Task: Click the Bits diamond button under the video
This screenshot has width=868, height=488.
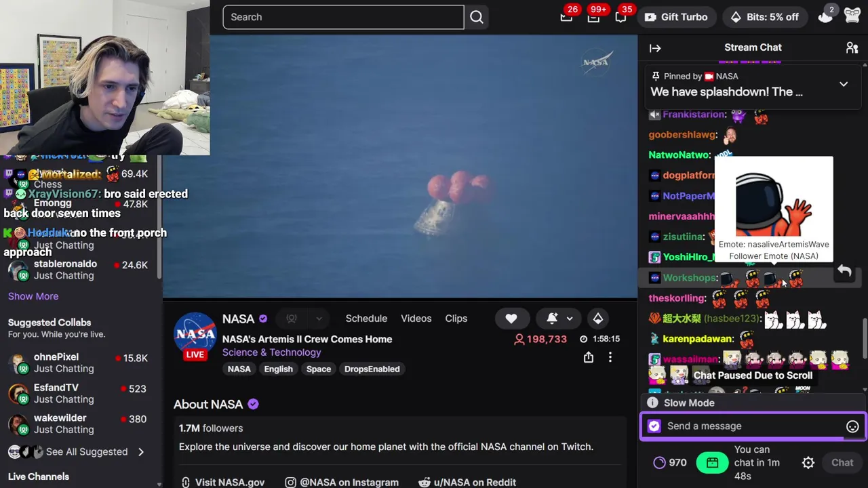Action: tap(597, 319)
